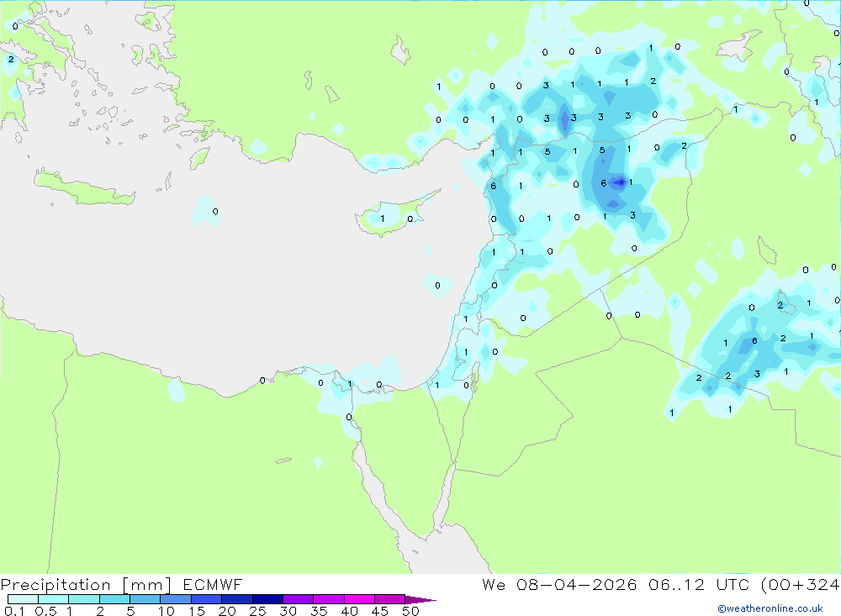Viewport: 841px width, 616px height.
Task: Click the legend tick label '45'
Action: (x=380, y=611)
